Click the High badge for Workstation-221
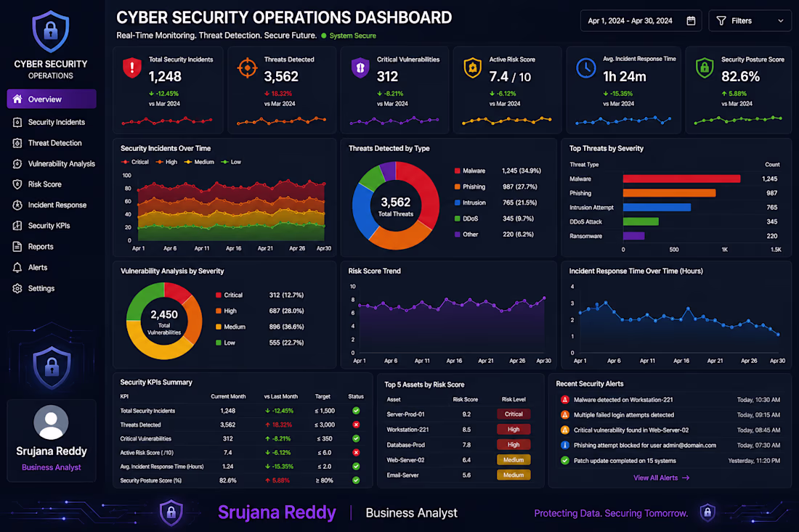Viewport: 799px width, 532px height. [514, 430]
